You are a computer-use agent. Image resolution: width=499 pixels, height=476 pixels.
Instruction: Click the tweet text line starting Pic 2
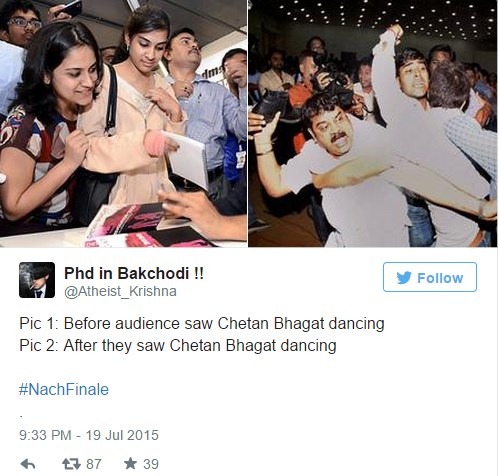pos(178,346)
